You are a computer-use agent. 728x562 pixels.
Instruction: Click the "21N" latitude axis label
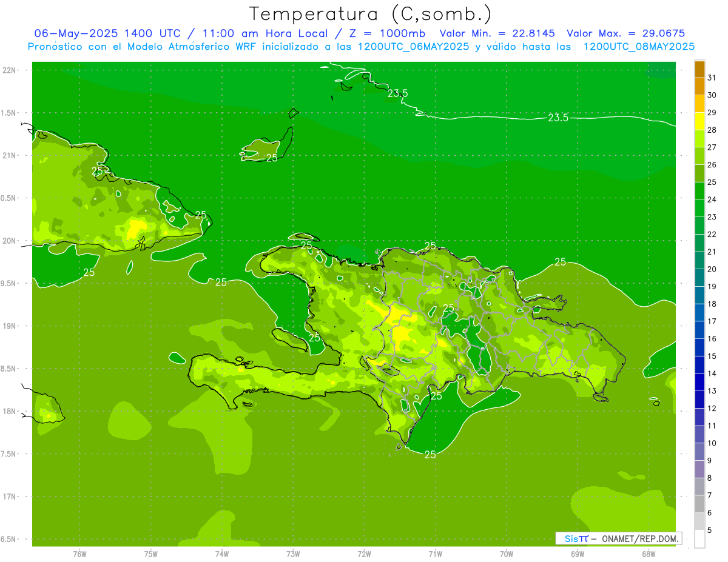click(9, 156)
